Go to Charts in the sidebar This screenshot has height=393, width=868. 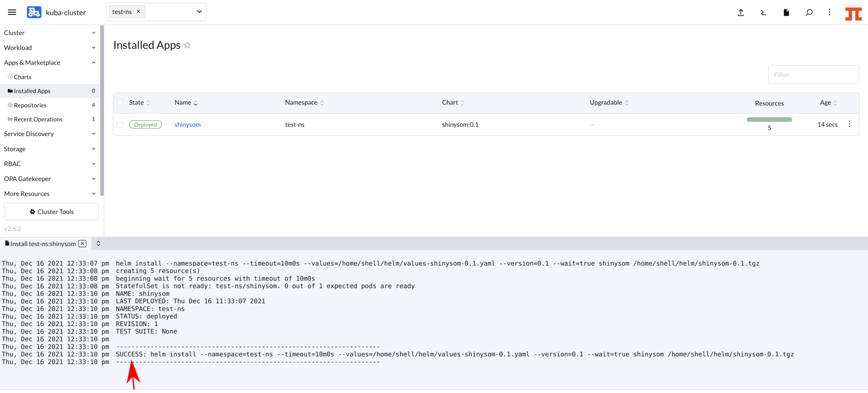click(23, 77)
